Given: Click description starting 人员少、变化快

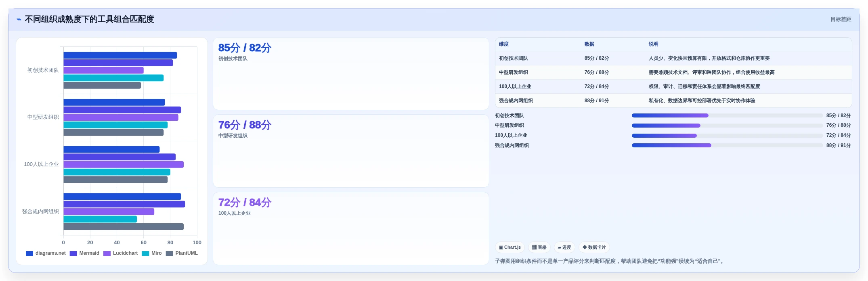Looking at the screenshot, I should (709, 58).
